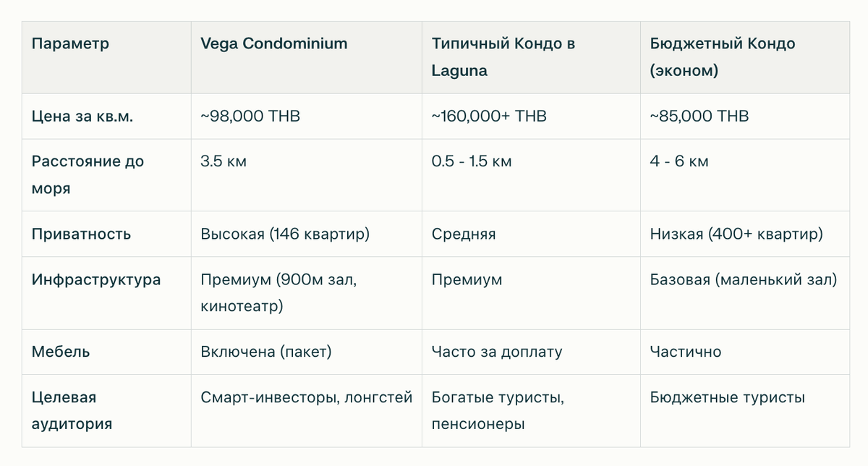868x466 pixels.
Task: Click the '4 - 6 км' cell
Action: (679, 161)
